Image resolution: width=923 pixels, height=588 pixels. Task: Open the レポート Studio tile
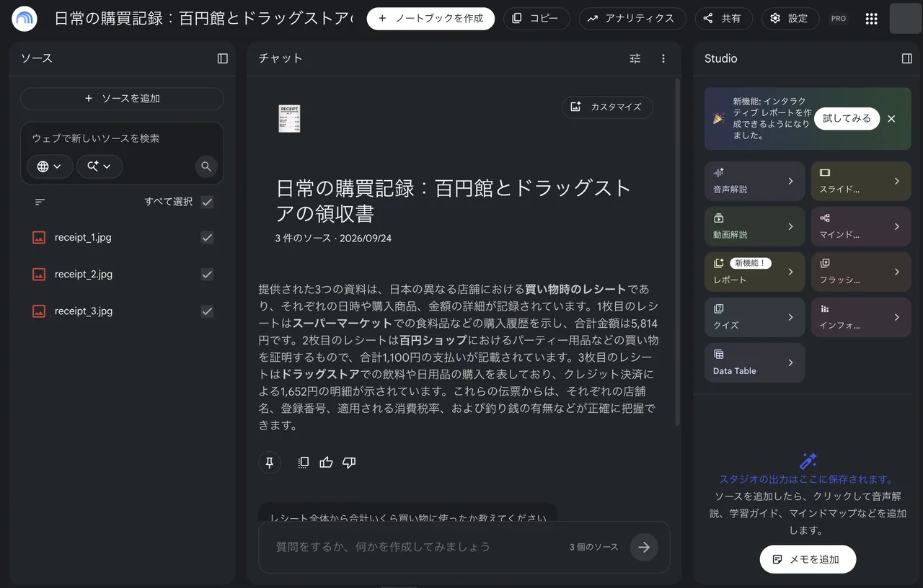click(754, 272)
